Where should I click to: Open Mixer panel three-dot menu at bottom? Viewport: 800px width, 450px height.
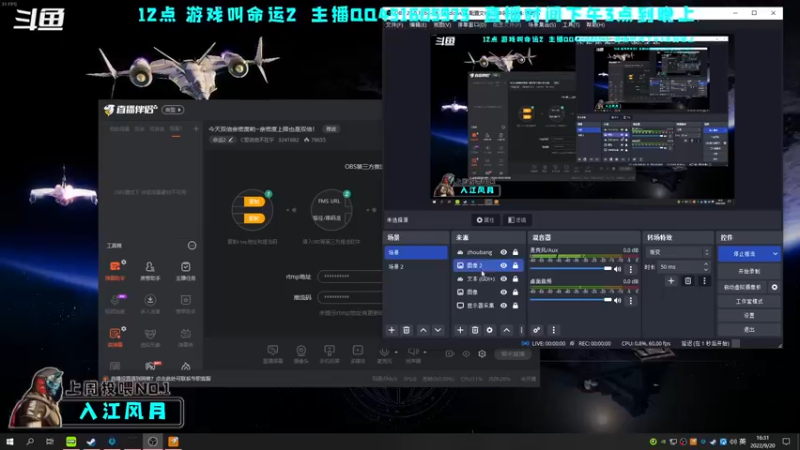554,330
